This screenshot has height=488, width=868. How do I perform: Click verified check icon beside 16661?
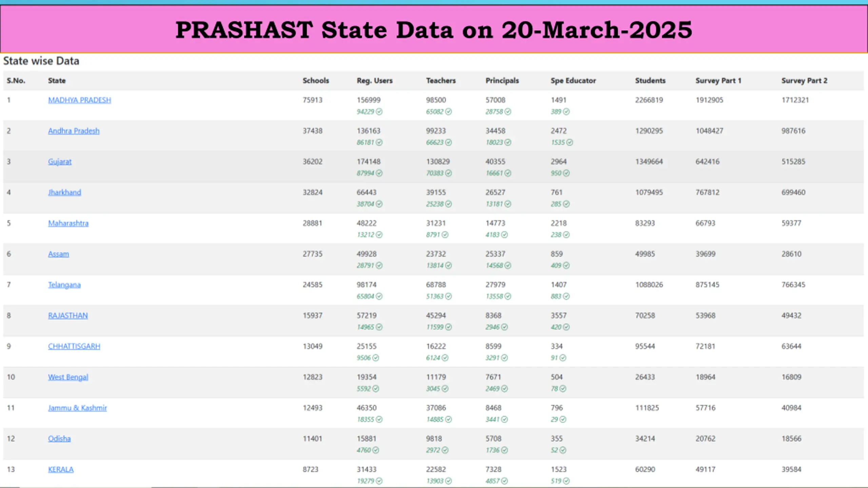point(508,173)
